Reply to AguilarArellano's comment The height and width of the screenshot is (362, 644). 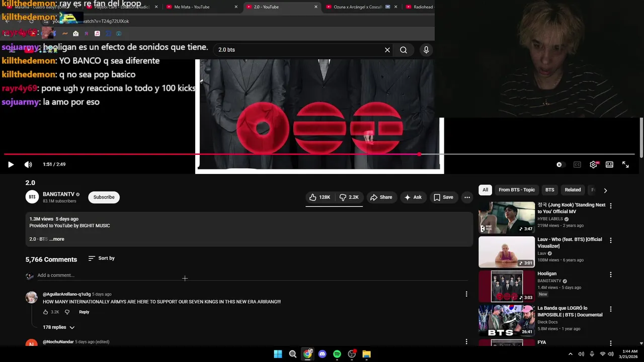[84, 312]
